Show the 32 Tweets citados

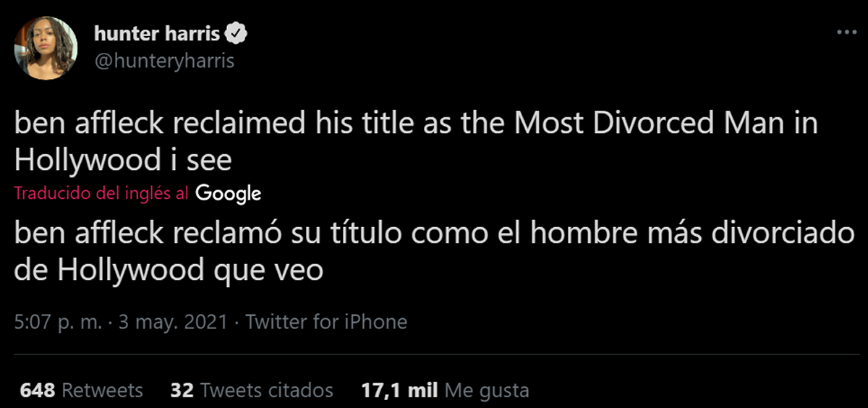[252, 391]
